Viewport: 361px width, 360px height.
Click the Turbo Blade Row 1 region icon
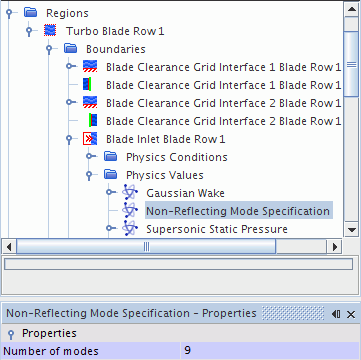coord(50,31)
